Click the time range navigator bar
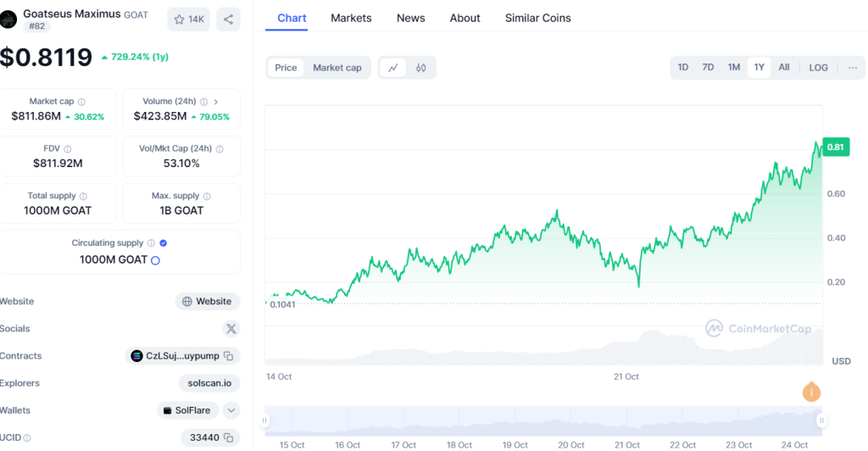Screen dimensions: 868x451 [x=543, y=420]
